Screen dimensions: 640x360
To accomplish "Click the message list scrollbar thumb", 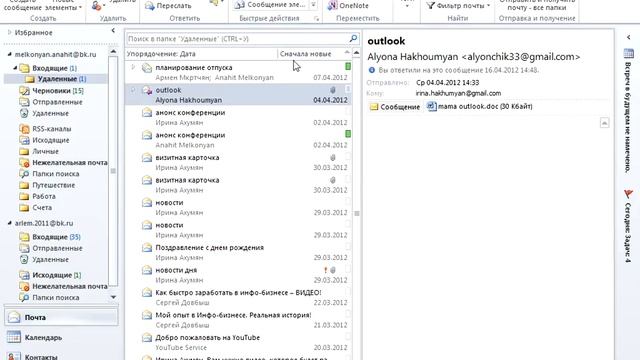I will coord(356,213).
